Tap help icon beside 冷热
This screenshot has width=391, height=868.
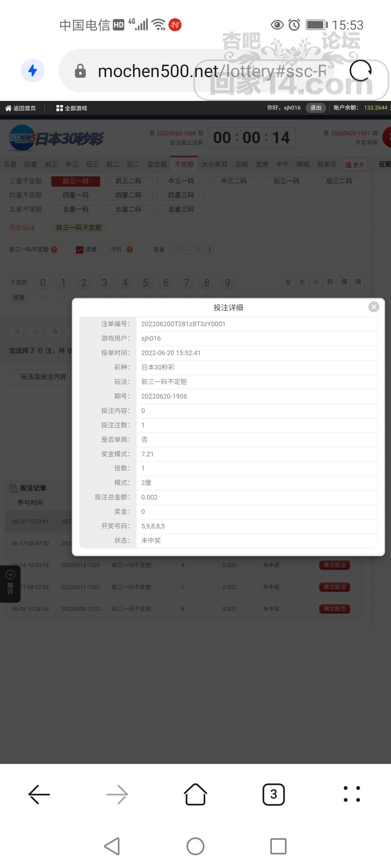pyautogui.click(x=130, y=250)
